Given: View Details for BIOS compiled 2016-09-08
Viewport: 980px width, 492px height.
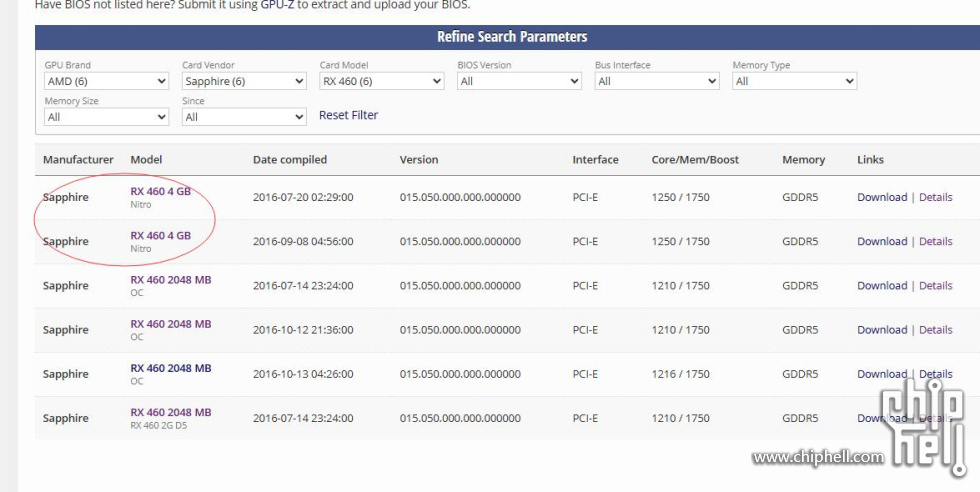Looking at the screenshot, I should pos(935,242).
